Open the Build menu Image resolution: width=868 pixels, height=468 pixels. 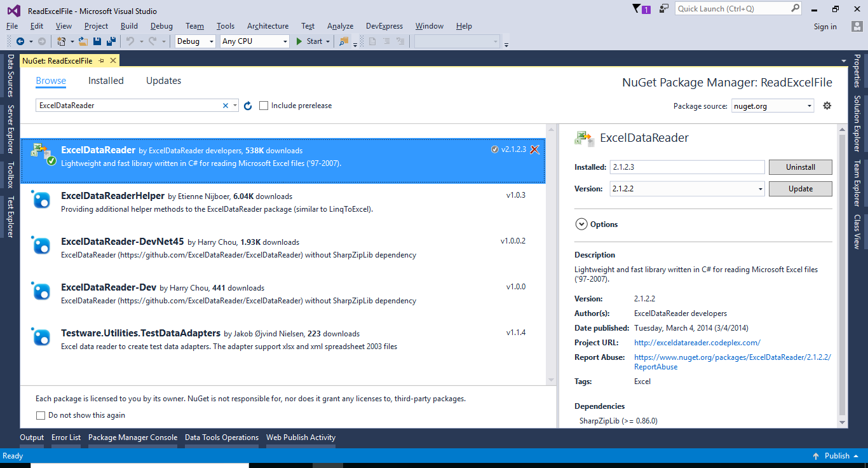coord(129,26)
